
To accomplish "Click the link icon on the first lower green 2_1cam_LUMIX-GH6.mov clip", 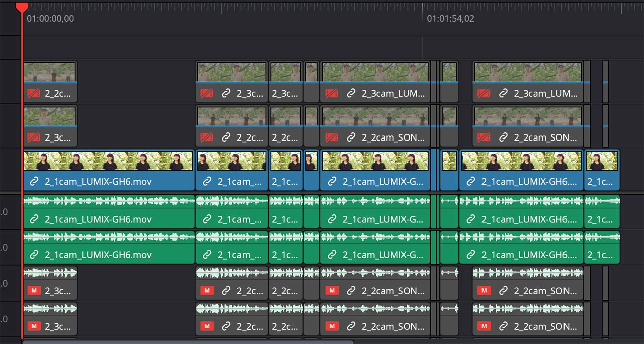I will [x=35, y=255].
